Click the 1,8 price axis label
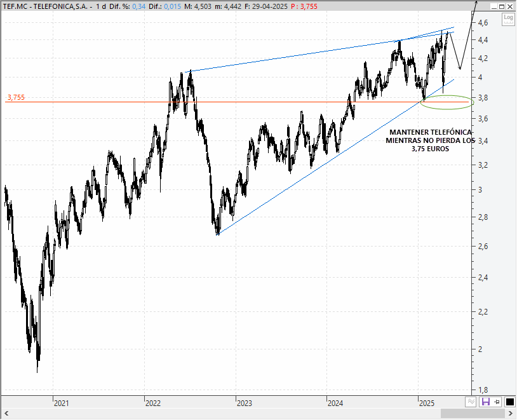517x420 pixels. tap(483, 390)
